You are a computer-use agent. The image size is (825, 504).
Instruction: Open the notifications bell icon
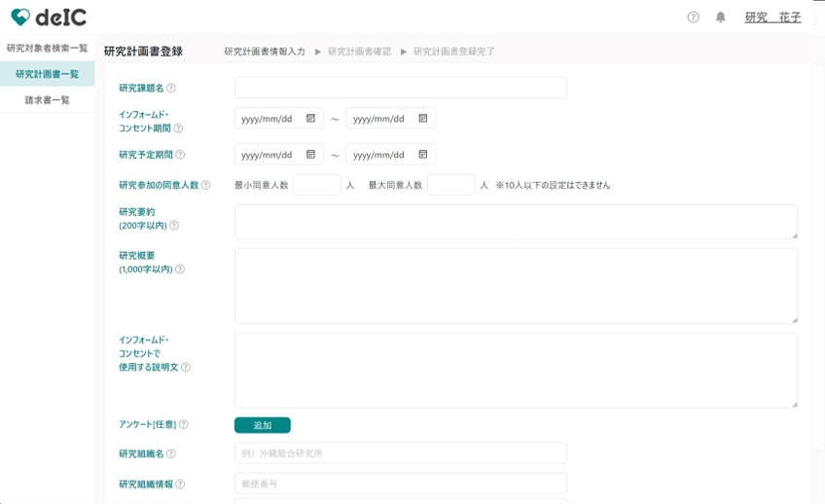click(x=721, y=18)
